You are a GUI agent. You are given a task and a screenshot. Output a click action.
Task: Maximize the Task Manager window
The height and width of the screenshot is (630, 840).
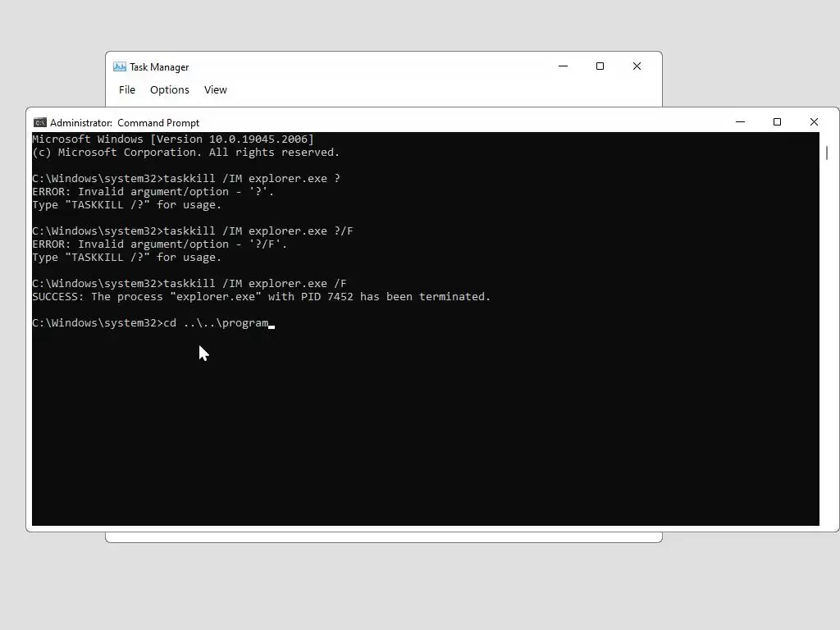600,66
